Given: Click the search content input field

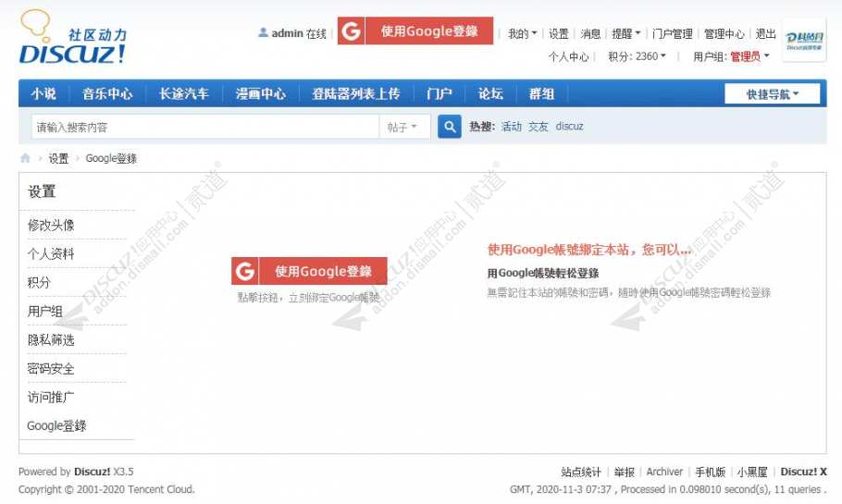Looking at the screenshot, I should [205, 128].
